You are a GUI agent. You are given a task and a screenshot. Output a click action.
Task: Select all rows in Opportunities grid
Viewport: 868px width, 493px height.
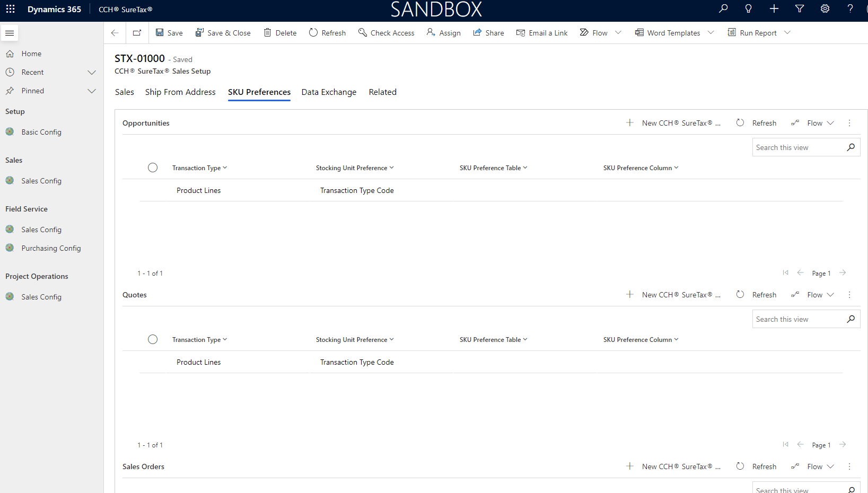(153, 168)
